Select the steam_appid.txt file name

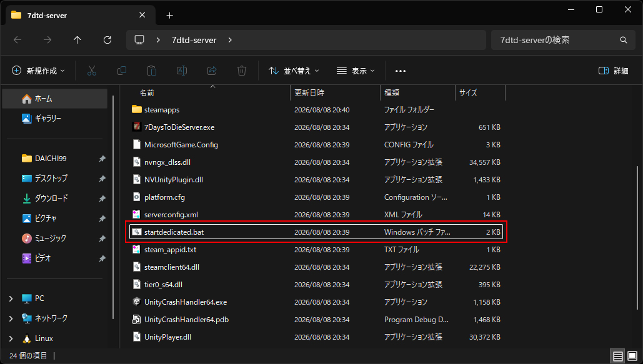[x=170, y=249]
